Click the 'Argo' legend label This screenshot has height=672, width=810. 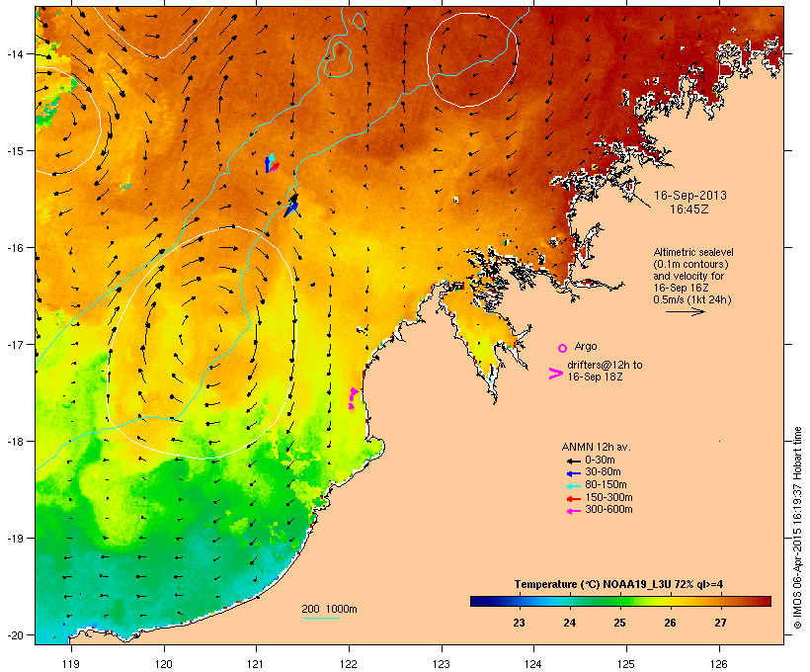coord(586,346)
